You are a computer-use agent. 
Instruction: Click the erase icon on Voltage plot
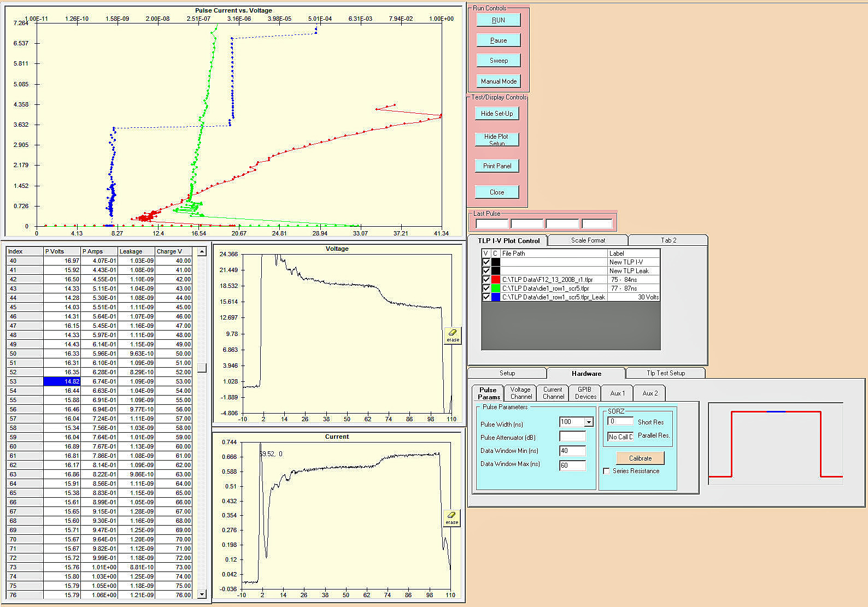click(453, 335)
